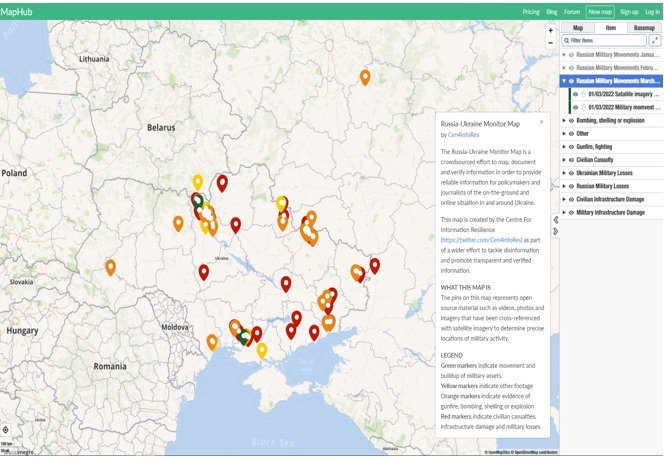Toggle visibility of Bombing, shelling or explosion layer

[572, 120]
